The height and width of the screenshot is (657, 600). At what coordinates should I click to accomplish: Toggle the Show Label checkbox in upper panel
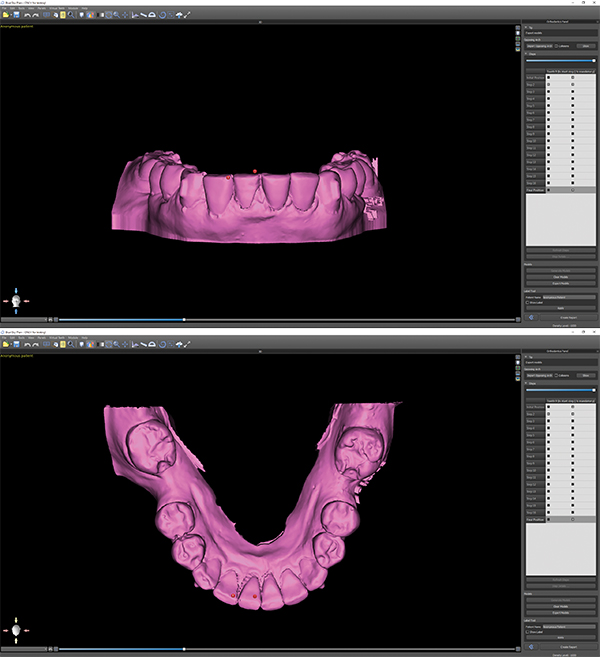pos(528,301)
